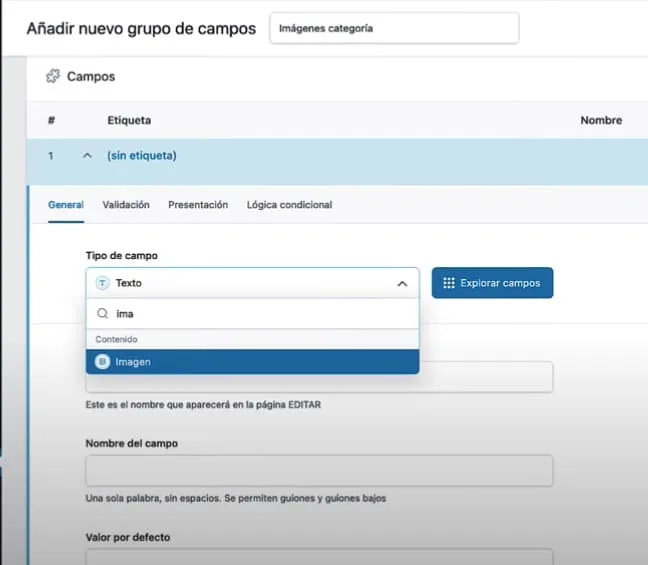Click the Nombre del campo input

(x=319, y=470)
